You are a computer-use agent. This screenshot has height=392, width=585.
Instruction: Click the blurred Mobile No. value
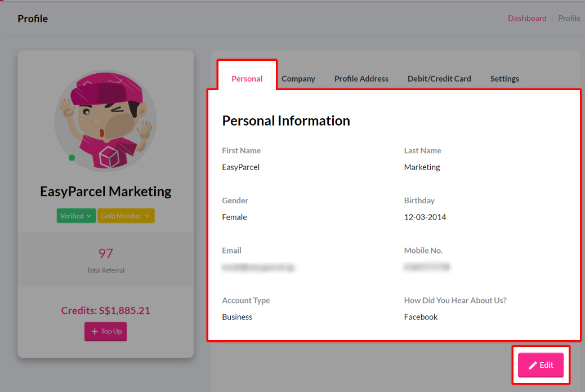[427, 266]
